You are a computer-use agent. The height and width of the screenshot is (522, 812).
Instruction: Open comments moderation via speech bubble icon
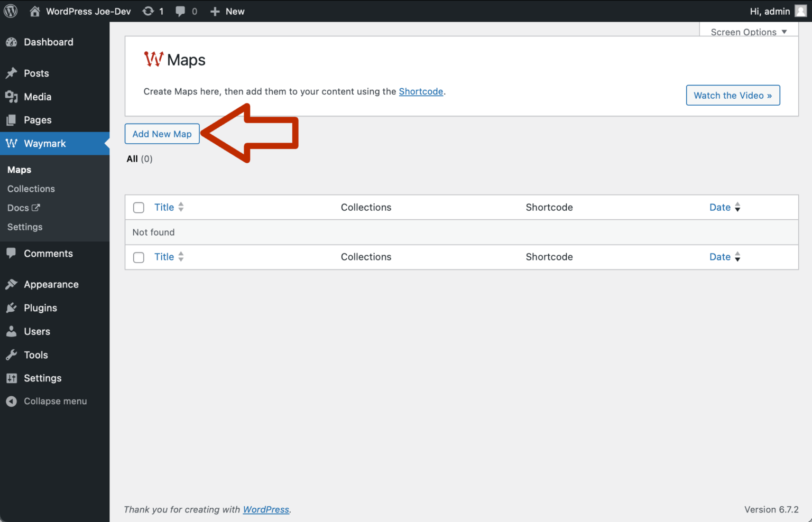point(180,11)
